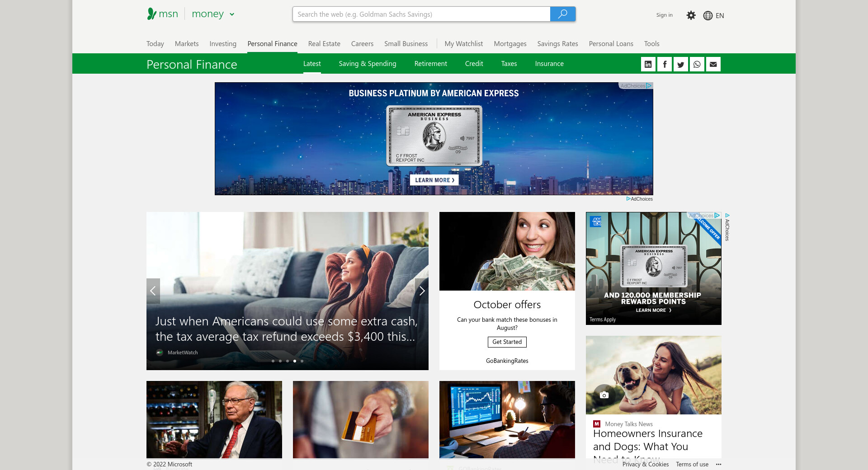Viewport: 868px width, 470px height.
Task: Open language globe EN selector
Action: 713,15
